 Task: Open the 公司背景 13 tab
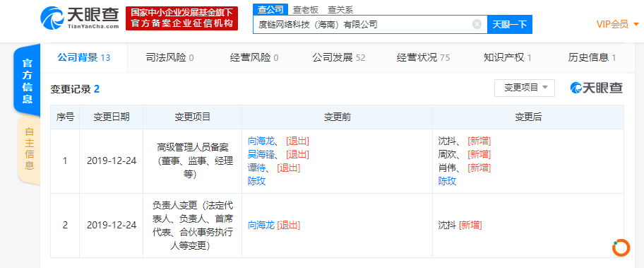click(84, 57)
